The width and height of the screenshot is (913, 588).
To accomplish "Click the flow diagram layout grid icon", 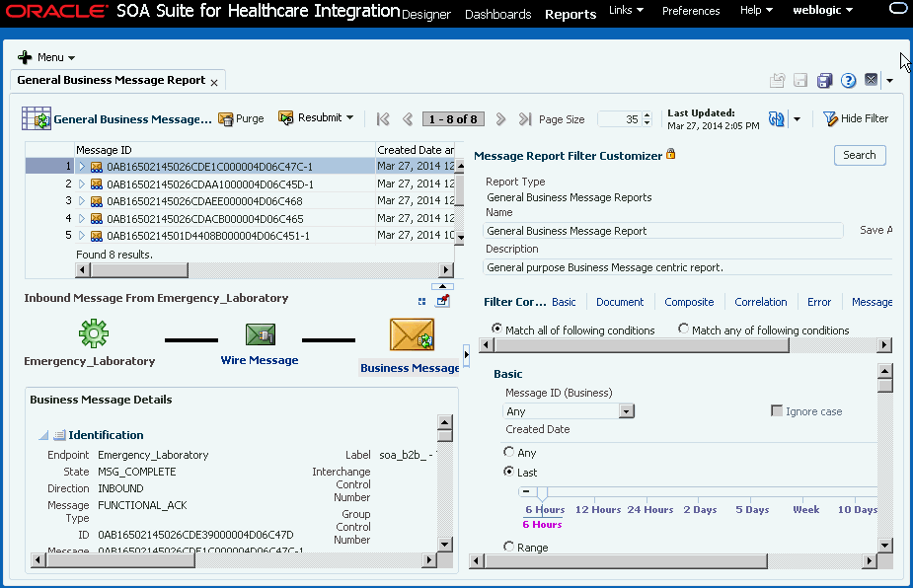I will pos(422,301).
